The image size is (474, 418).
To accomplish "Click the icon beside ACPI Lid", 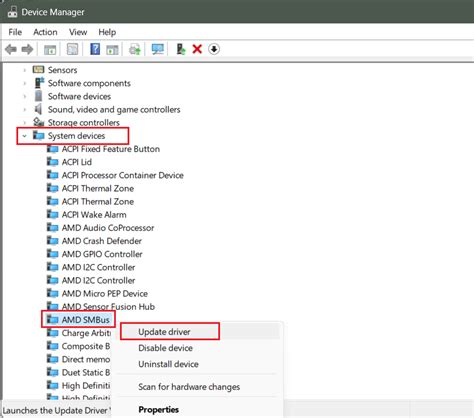I will coord(52,162).
